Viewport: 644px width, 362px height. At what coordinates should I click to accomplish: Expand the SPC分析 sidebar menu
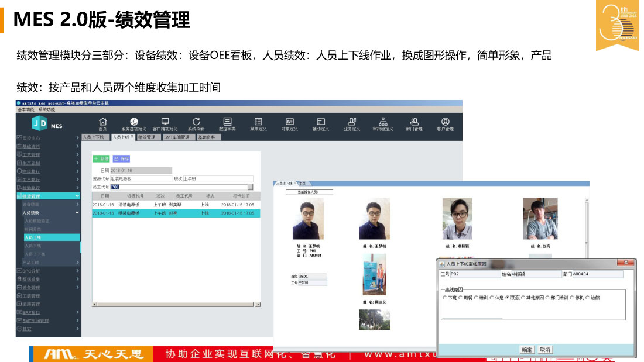click(77, 271)
